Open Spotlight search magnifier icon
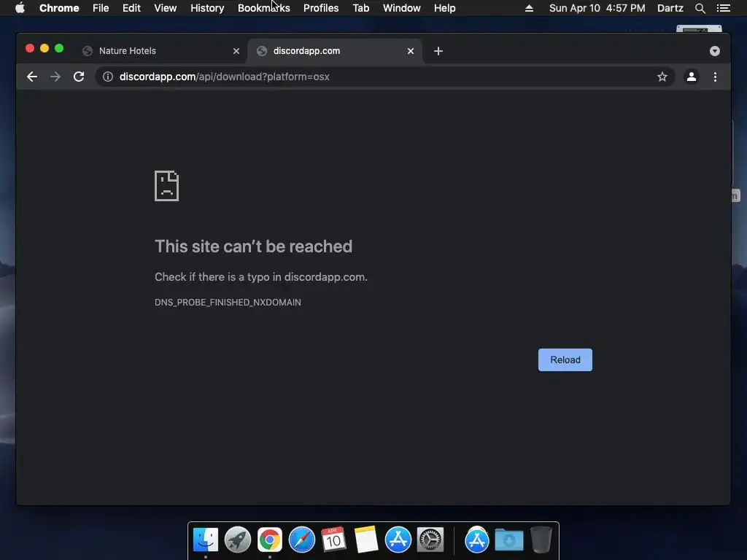Screen dimensions: 747x560 pyautogui.click(x=700, y=8)
